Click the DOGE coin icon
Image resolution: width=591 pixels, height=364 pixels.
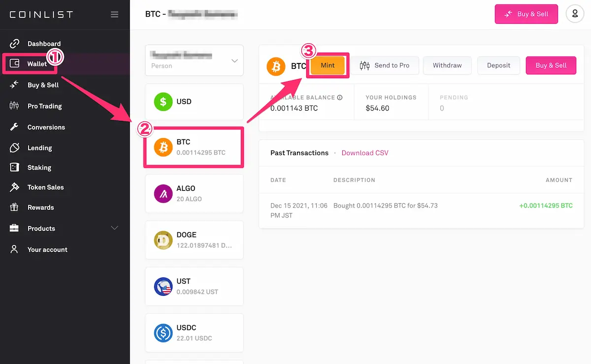(163, 240)
